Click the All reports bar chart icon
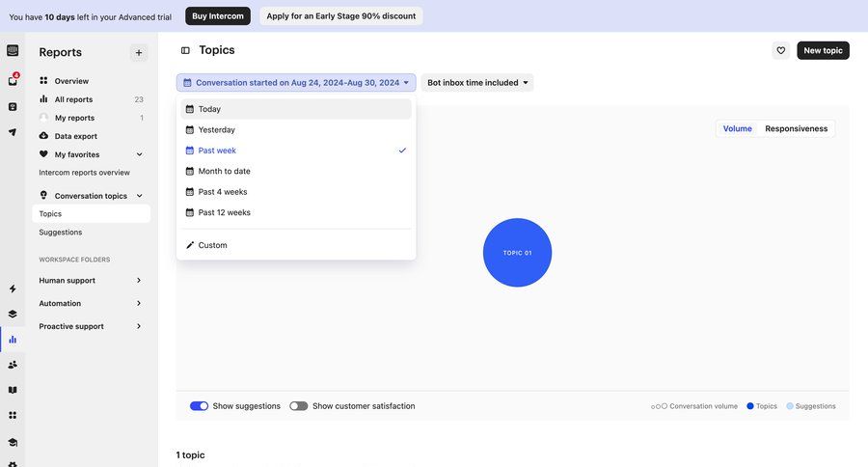 click(43, 98)
